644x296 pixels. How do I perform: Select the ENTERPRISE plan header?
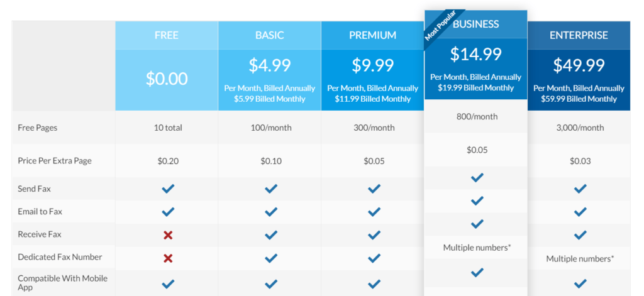[x=579, y=35]
